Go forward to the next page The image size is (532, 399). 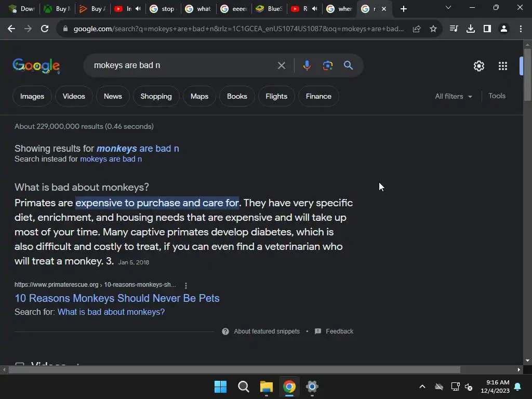pyautogui.click(x=28, y=29)
